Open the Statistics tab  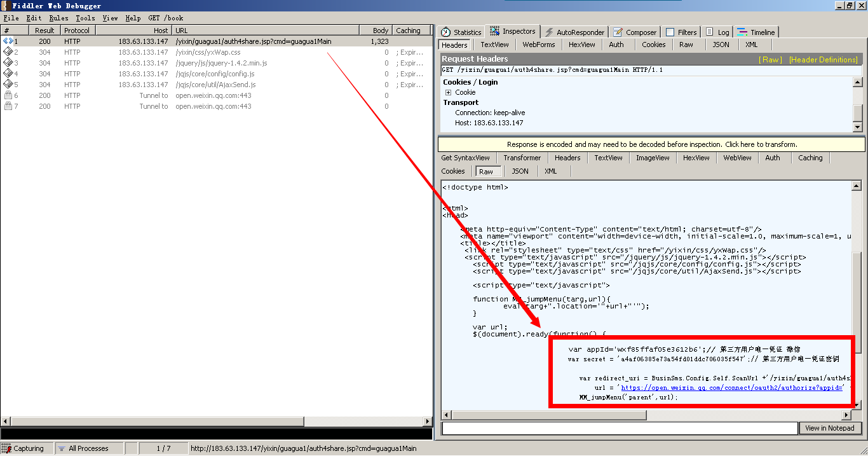pyautogui.click(x=461, y=32)
